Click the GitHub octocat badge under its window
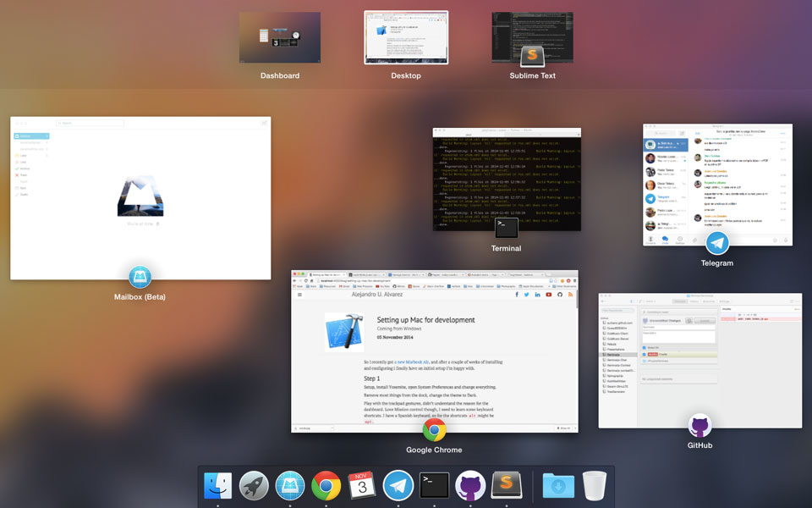Viewport: 812px width, 508px height. [700, 426]
